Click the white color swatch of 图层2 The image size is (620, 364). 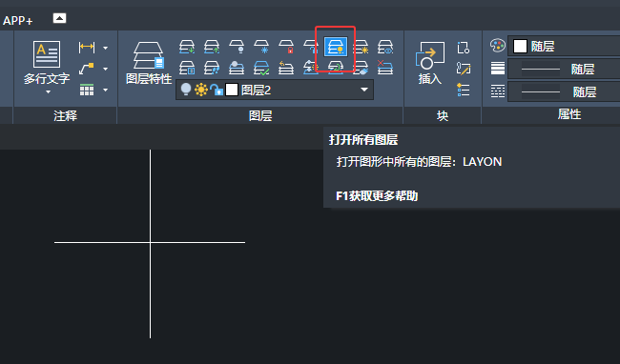232,90
